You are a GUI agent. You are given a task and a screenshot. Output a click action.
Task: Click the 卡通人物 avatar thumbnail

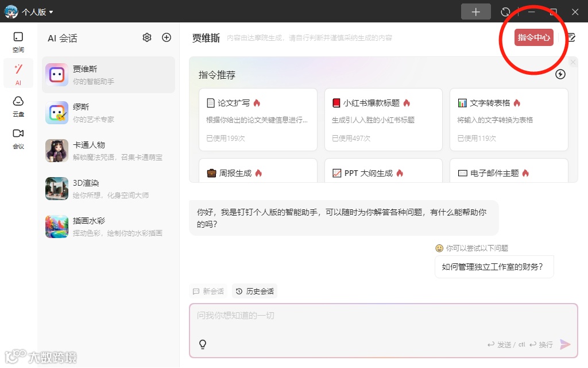(57, 151)
